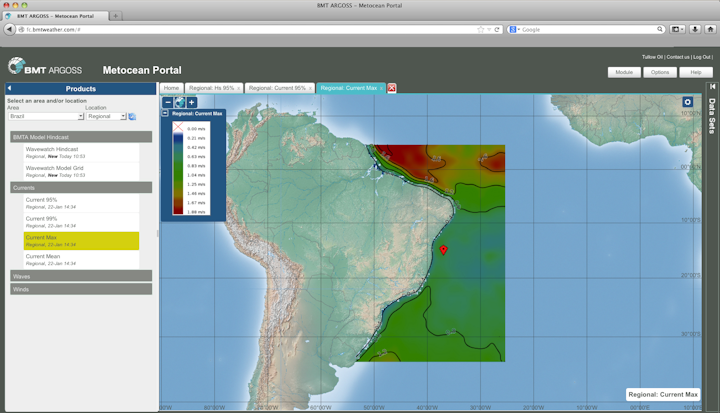Click the 1.88 m/s legend value

click(196, 212)
